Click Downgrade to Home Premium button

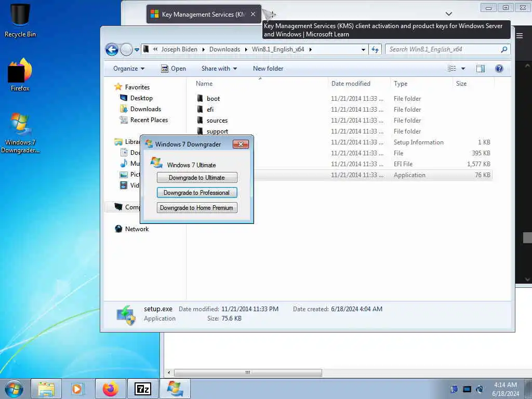(197, 208)
